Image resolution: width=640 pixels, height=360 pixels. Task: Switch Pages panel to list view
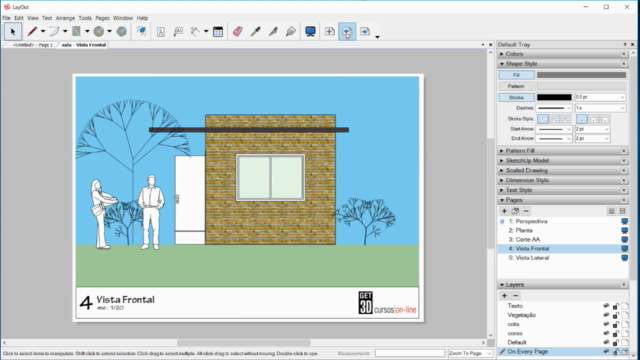(611, 211)
